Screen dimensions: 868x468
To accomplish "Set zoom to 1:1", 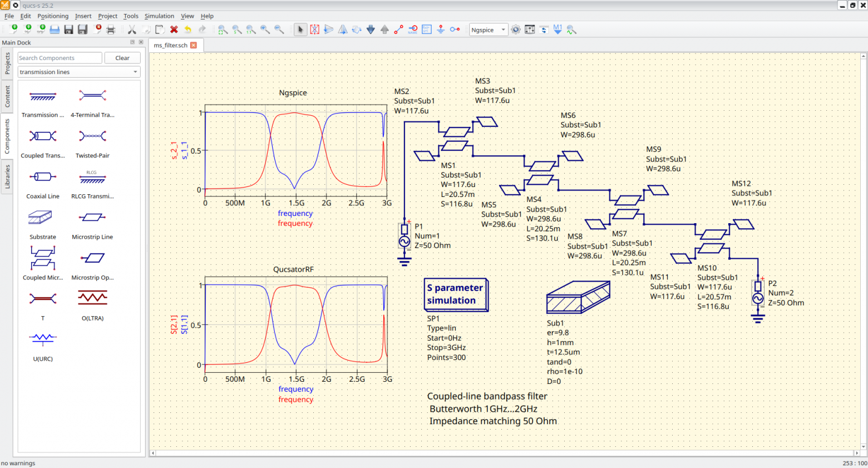I will point(251,29).
